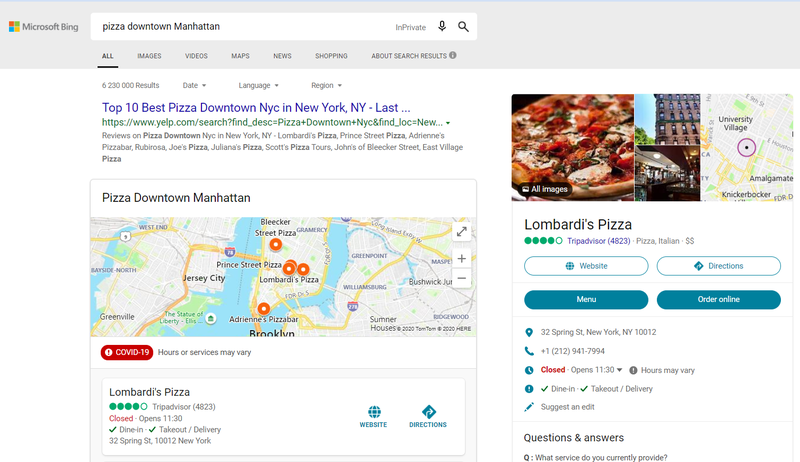Image resolution: width=800 pixels, height=462 pixels.
Task: Click address 32 Spring St in panel
Action: pos(598,332)
